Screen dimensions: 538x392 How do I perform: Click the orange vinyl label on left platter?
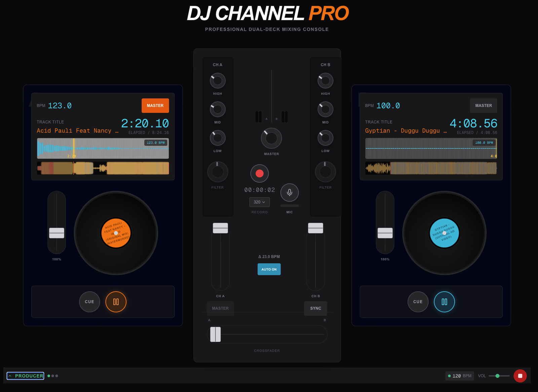(x=116, y=233)
